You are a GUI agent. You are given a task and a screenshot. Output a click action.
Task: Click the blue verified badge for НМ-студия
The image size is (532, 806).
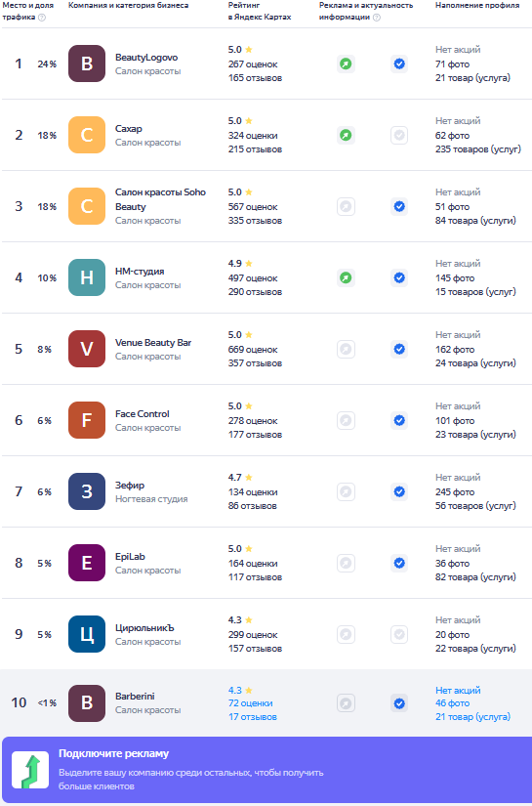tap(399, 278)
